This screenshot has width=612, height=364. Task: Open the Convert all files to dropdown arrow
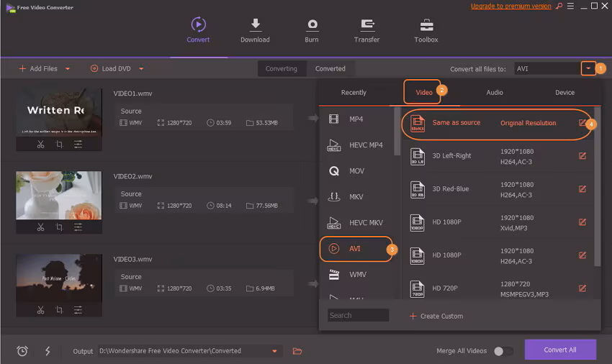588,68
